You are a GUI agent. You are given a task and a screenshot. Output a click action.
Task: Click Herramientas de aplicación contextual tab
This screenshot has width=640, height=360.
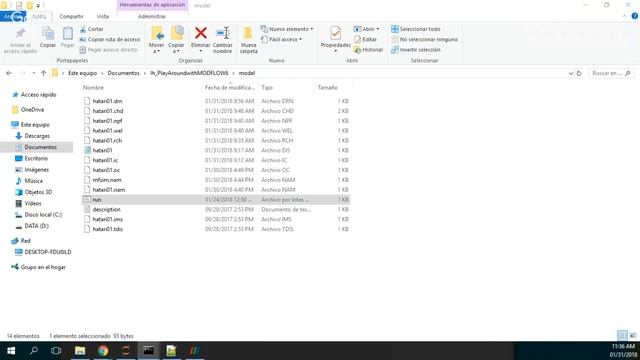click(x=152, y=5)
